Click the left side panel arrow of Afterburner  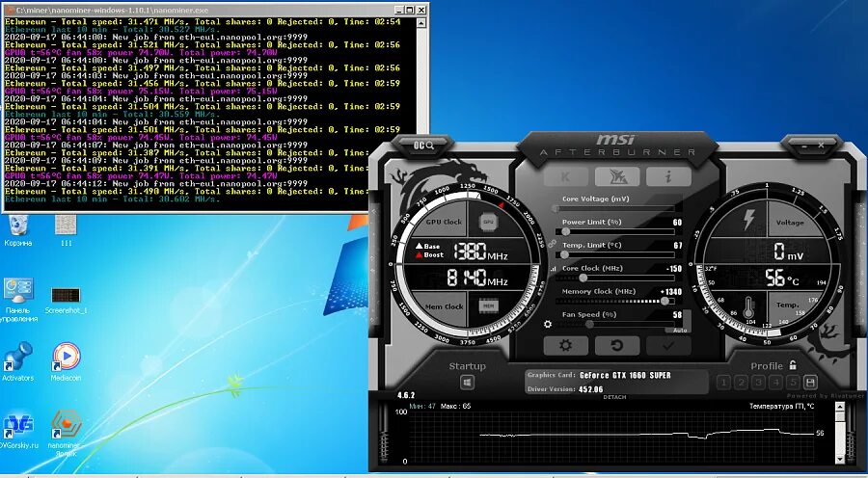pyautogui.click(x=373, y=211)
